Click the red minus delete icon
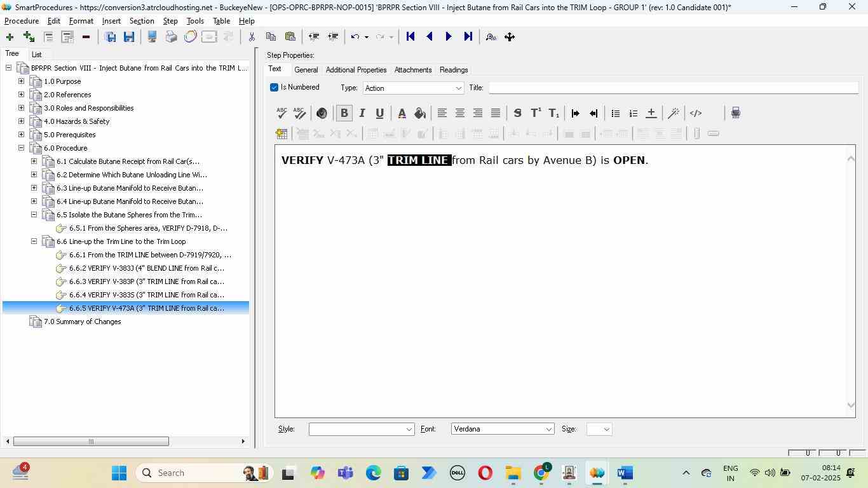Image resolution: width=868 pixels, height=488 pixels. point(86,37)
